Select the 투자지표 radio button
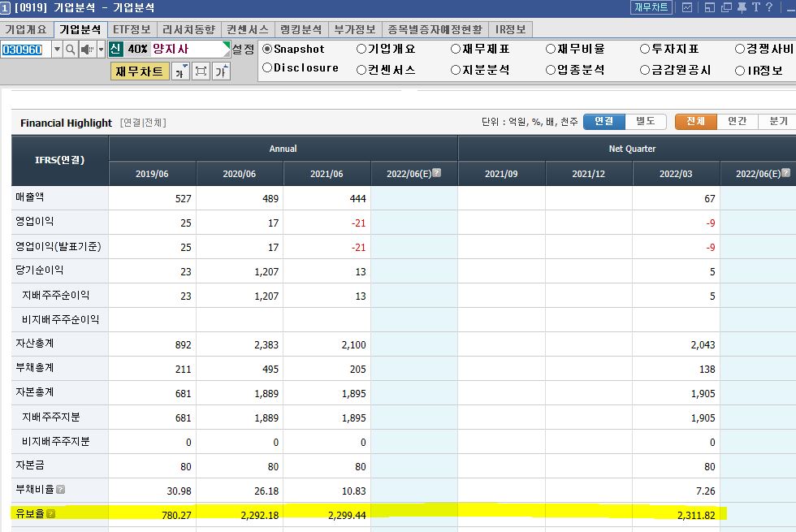 coord(645,49)
